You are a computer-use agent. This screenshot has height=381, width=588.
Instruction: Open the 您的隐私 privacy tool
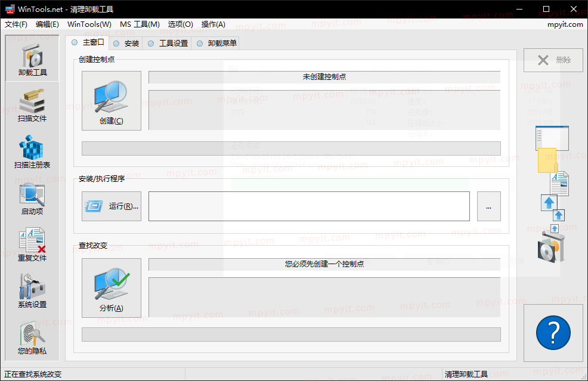pyautogui.click(x=32, y=338)
